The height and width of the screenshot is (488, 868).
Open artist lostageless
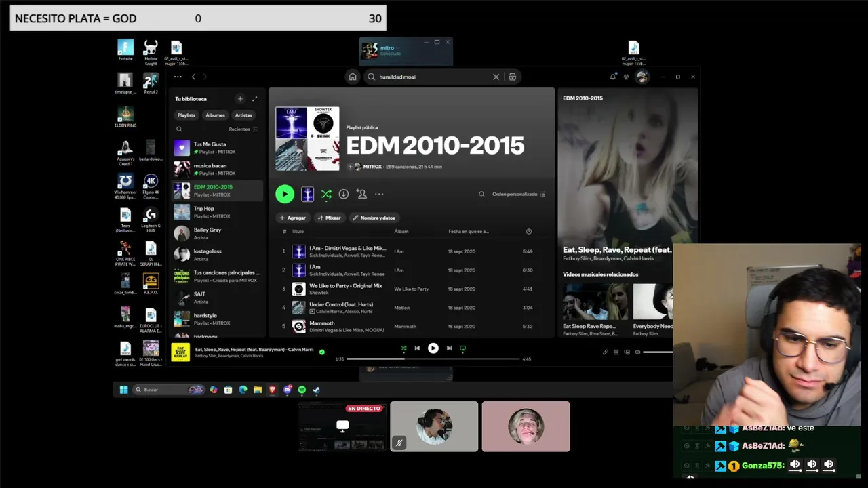(x=217, y=255)
